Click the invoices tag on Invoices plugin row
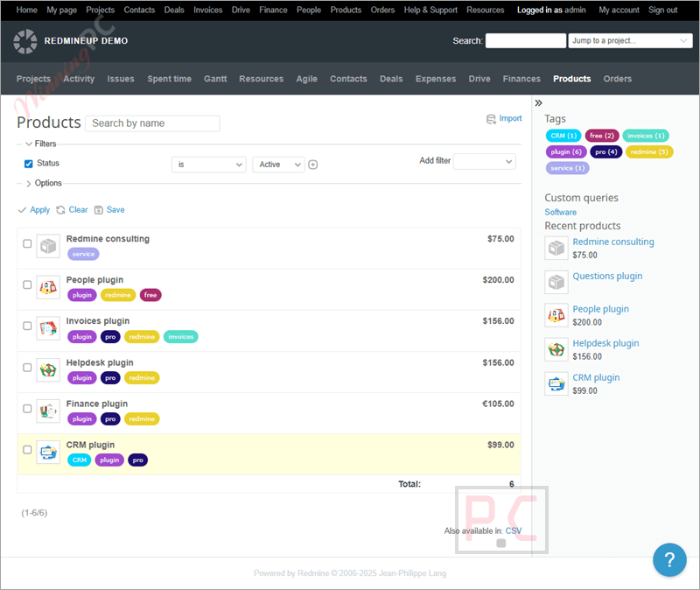The width and height of the screenshot is (700, 590). [x=181, y=337]
